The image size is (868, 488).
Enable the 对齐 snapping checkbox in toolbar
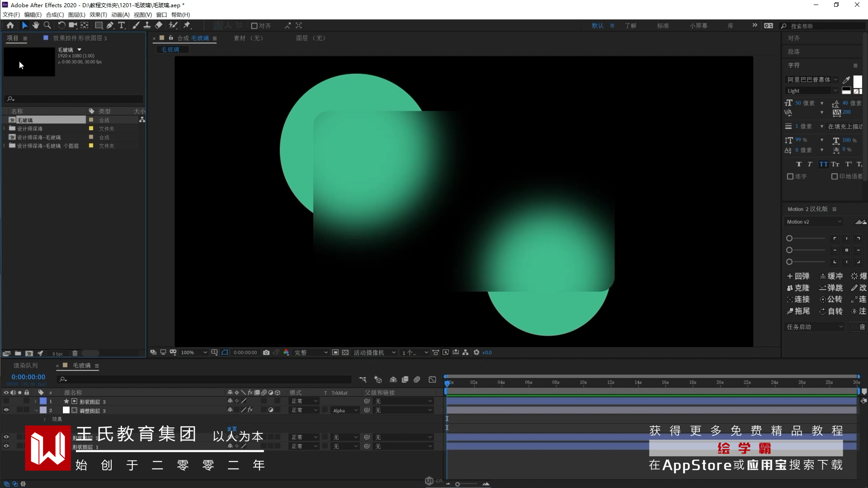[x=254, y=26]
